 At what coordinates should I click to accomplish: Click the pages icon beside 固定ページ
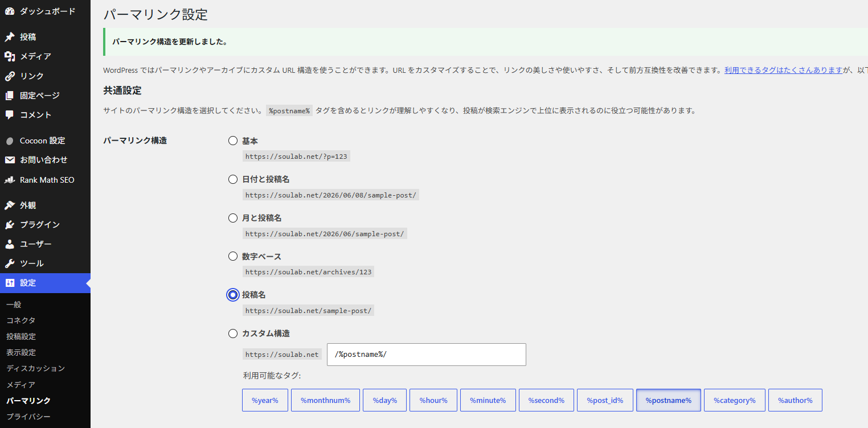tap(10, 95)
